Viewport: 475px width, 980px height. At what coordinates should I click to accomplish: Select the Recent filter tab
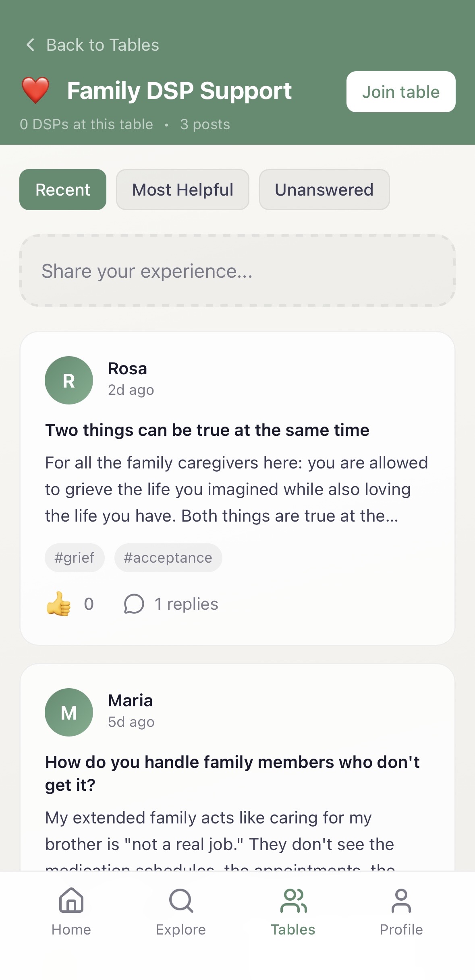pos(63,190)
